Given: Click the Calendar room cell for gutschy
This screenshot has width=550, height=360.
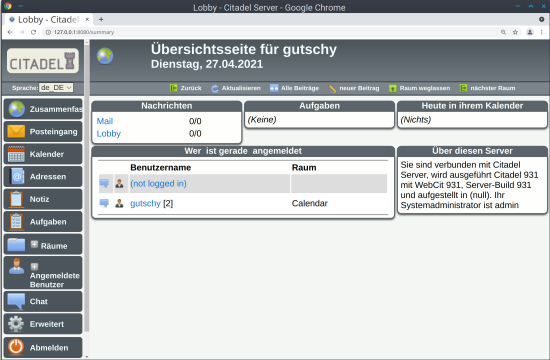Looking at the screenshot, I should [x=310, y=204].
